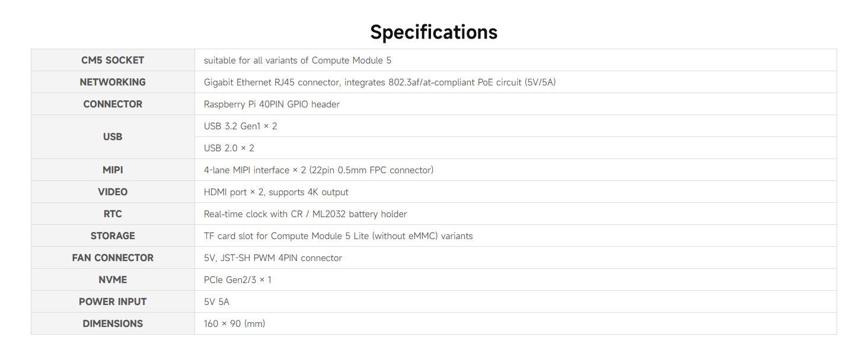Screen dimensions: 868x356
Task: Select the 160 × 90 (mm) dimensions value
Action: tap(234, 324)
